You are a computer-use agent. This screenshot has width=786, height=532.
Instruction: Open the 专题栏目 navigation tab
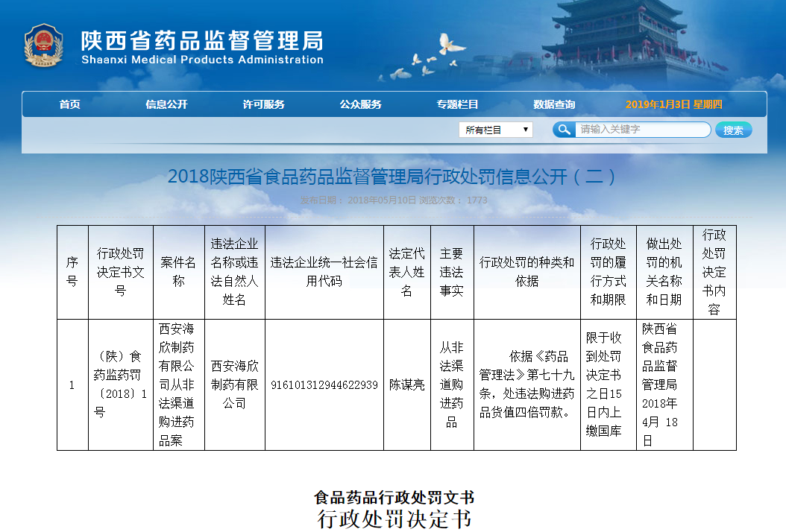point(457,104)
